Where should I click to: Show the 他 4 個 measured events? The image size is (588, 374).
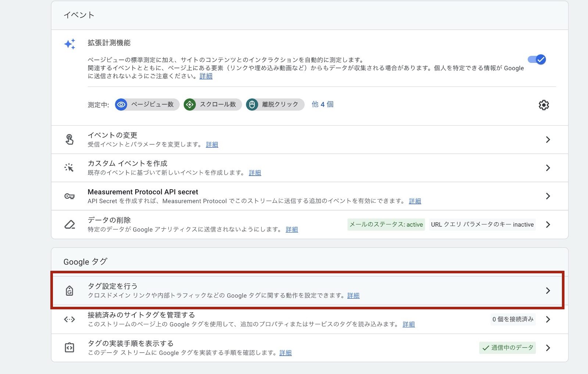click(x=322, y=104)
